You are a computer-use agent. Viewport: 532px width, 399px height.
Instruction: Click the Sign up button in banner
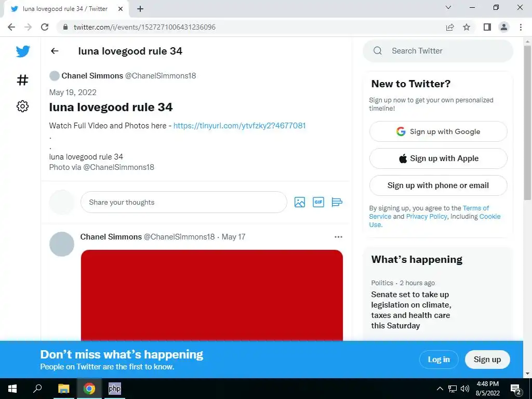[x=487, y=360]
